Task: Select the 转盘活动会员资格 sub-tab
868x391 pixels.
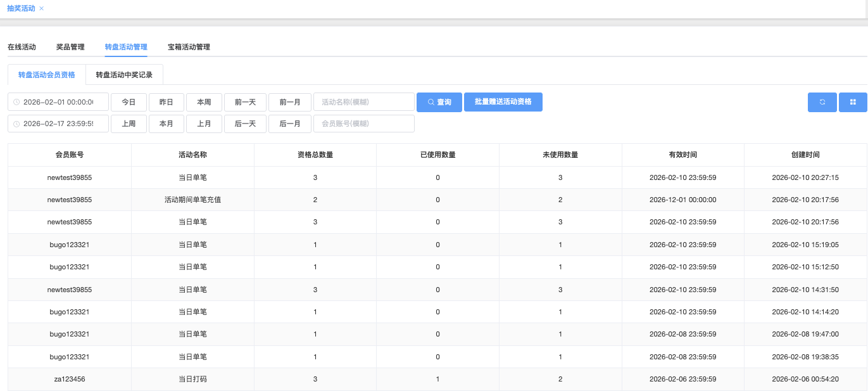Action: (x=47, y=75)
